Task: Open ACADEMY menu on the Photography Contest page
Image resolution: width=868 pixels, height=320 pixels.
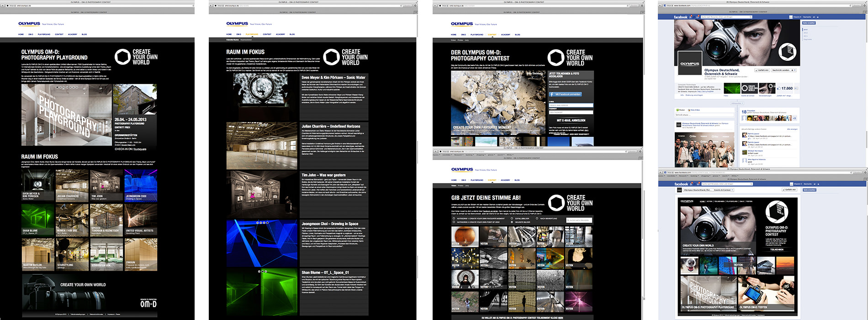Action: pyautogui.click(x=505, y=35)
